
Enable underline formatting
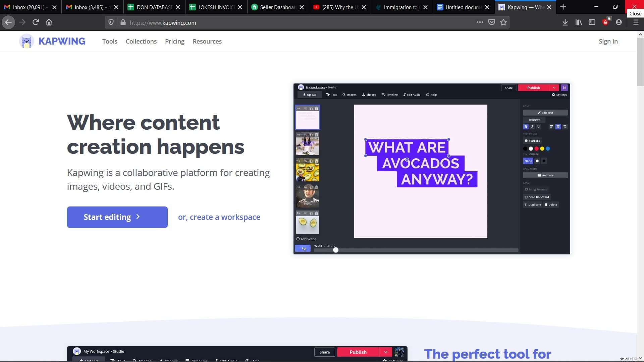coord(538,127)
